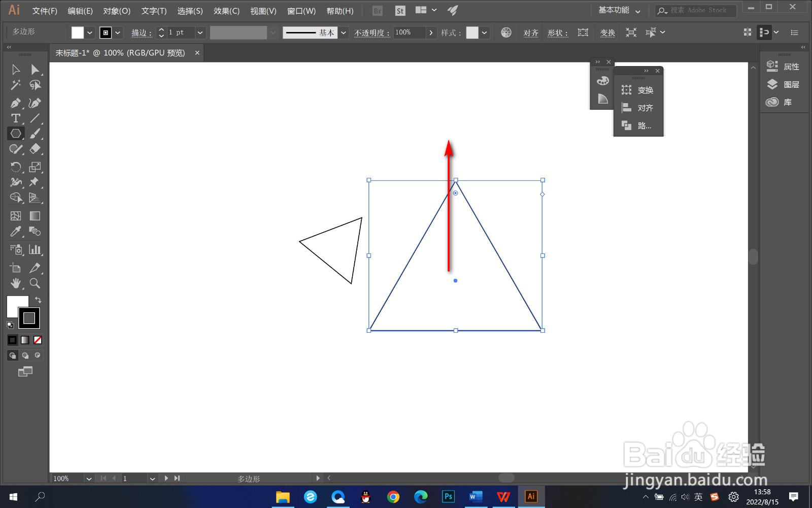Image resolution: width=812 pixels, height=508 pixels.
Task: Select the Symbol Sprayer tool
Action: click(16, 249)
